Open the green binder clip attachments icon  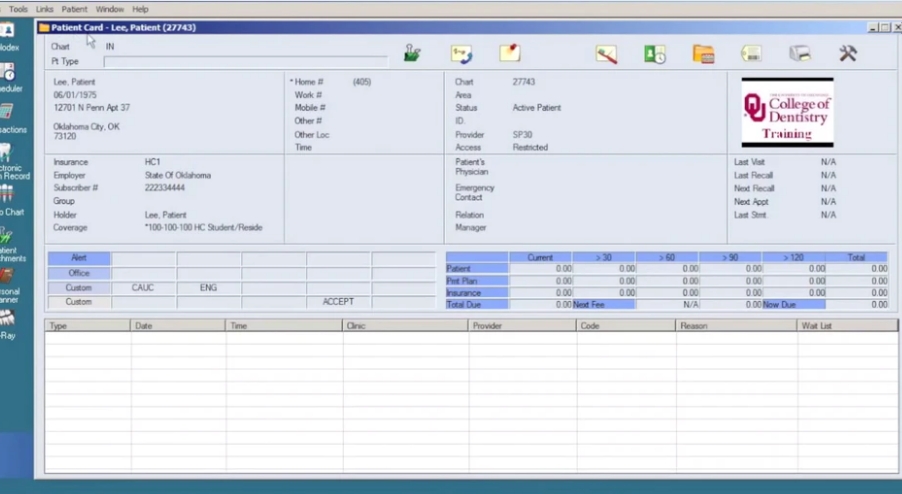click(x=412, y=53)
